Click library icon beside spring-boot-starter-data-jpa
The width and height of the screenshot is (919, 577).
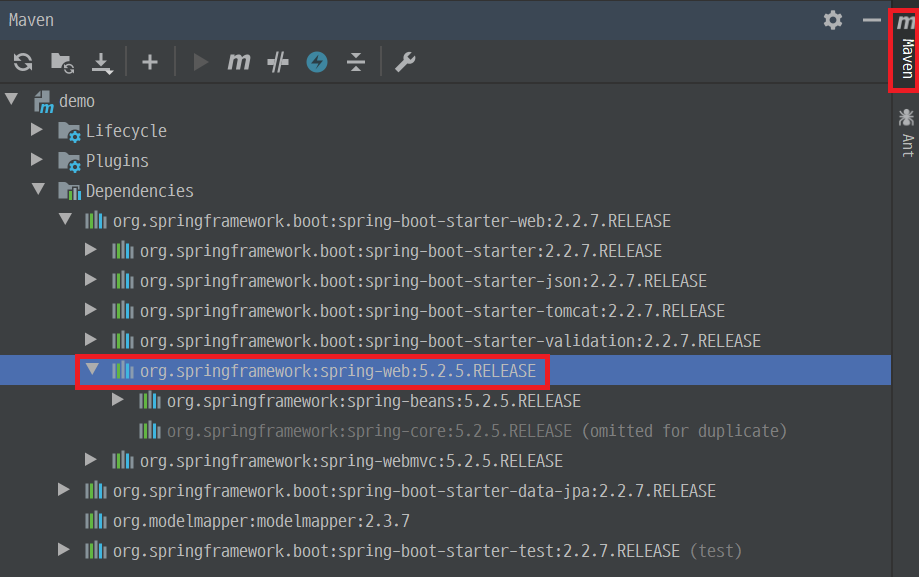[96, 490]
